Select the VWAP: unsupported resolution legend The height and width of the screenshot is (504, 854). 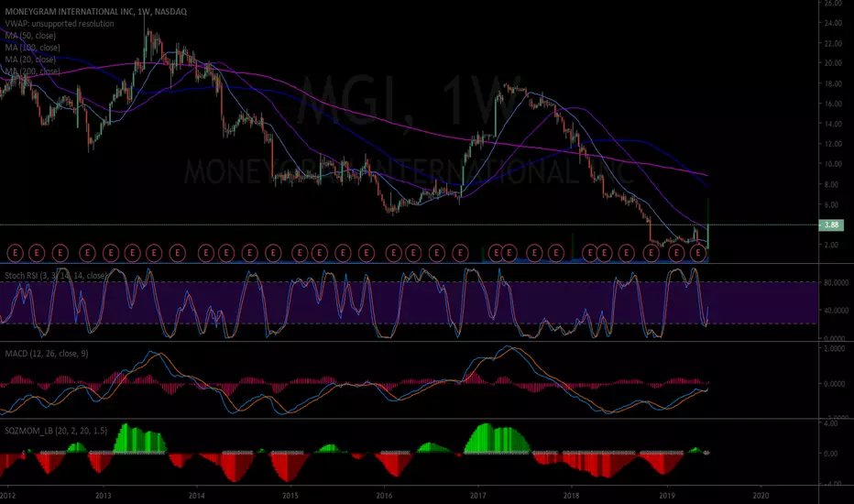60,24
